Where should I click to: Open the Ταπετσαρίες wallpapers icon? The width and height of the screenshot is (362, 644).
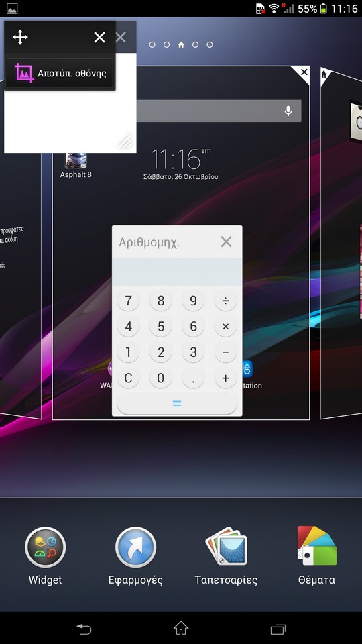pos(226,546)
